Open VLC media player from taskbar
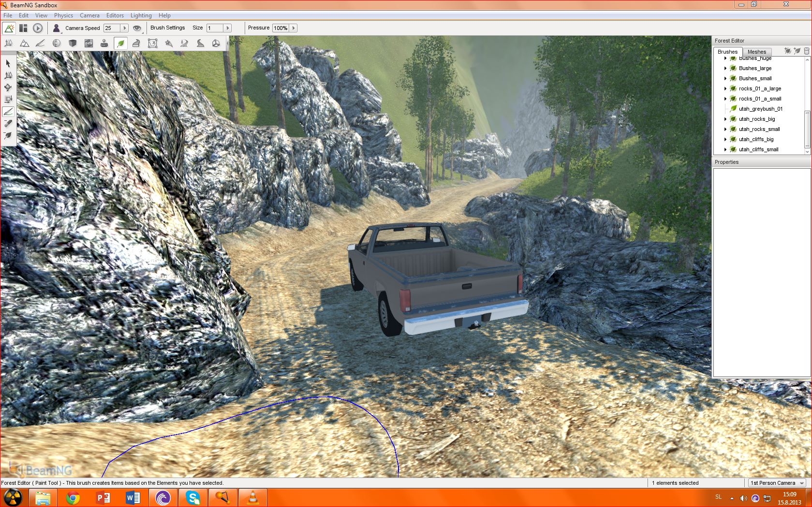Image resolution: width=812 pixels, height=507 pixels. click(253, 498)
